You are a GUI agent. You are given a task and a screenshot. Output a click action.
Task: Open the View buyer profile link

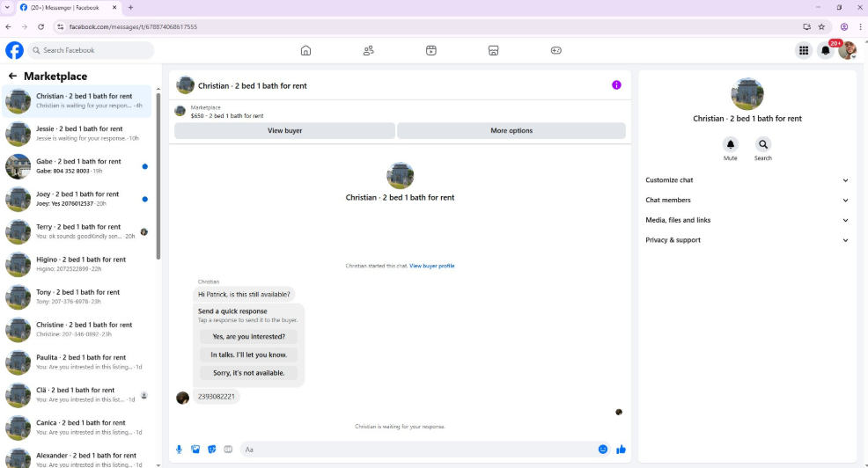431,266
